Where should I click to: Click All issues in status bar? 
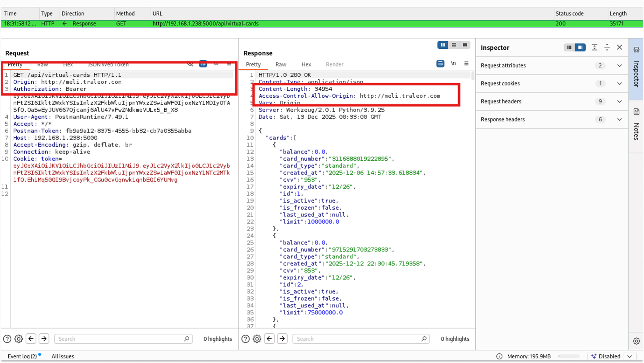coord(63,356)
